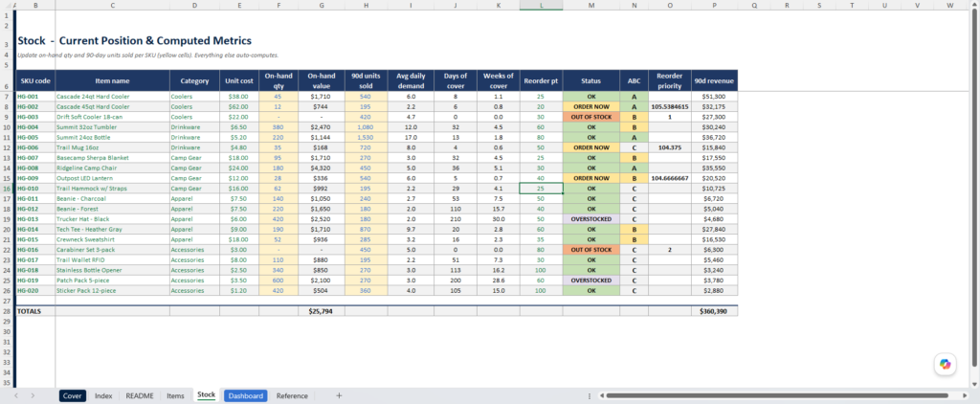The image size is (980, 404).
Task: Select row 28 header
Action: (x=7, y=311)
